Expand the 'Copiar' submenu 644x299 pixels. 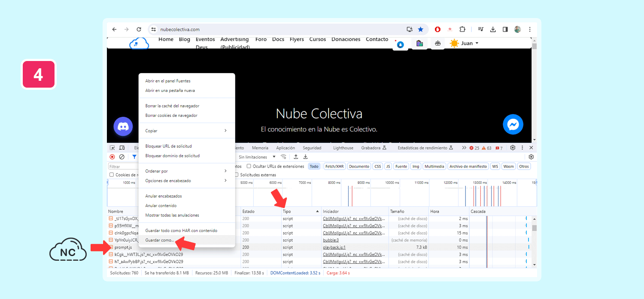point(186,131)
